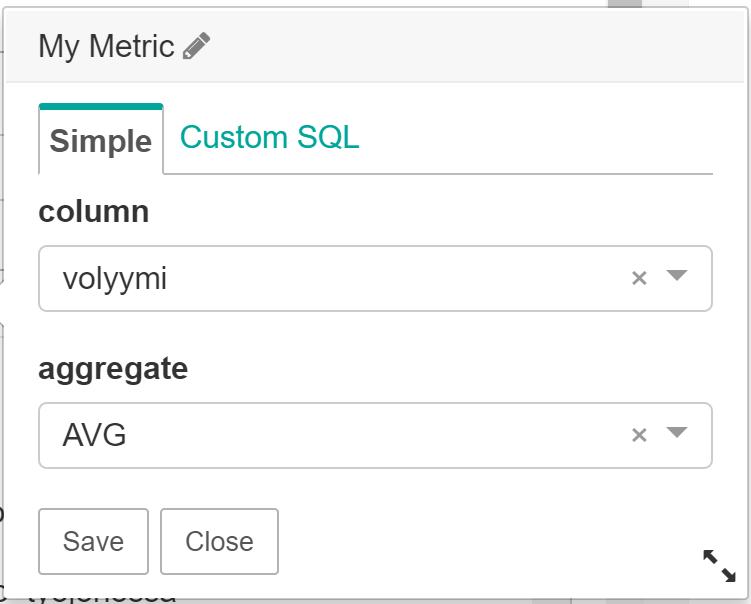The width and height of the screenshot is (751, 604).
Task: Click empty tab strip right of Custom SQL
Action: 540,140
